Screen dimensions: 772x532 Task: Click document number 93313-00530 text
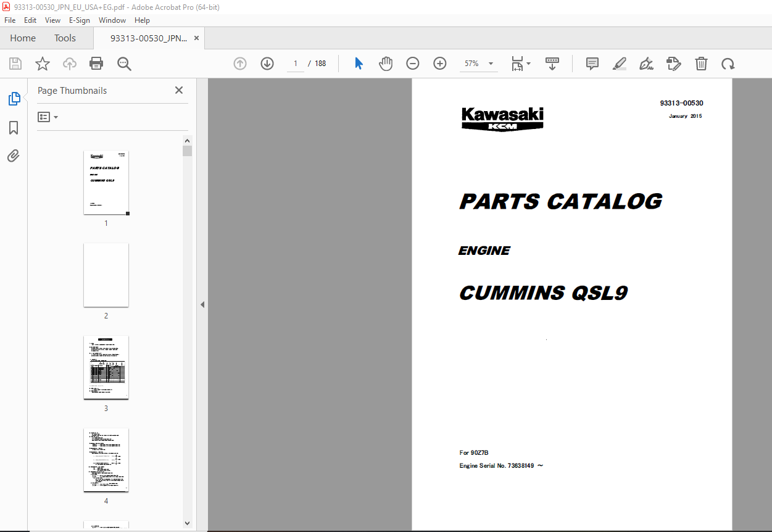click(681, 103)
